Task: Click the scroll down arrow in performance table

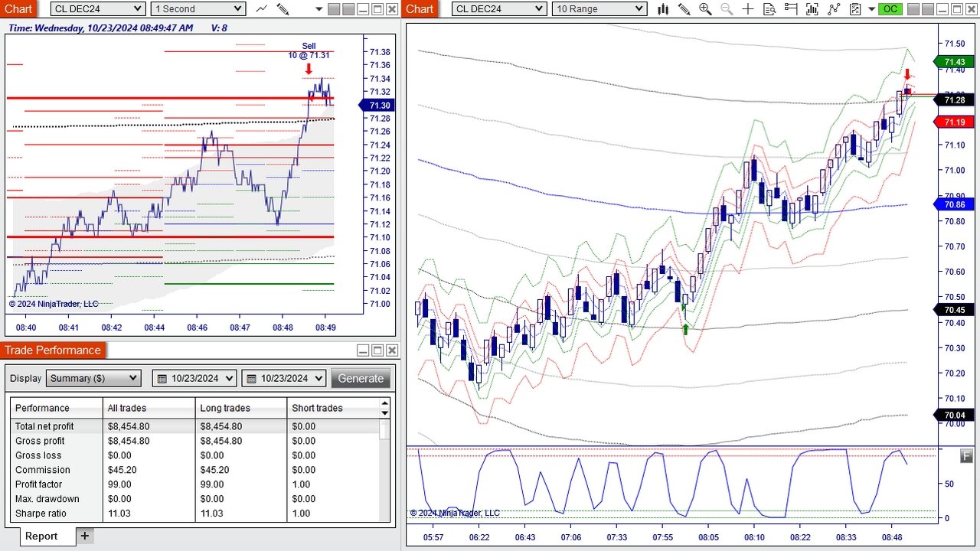Action: (x=385, y=413)
